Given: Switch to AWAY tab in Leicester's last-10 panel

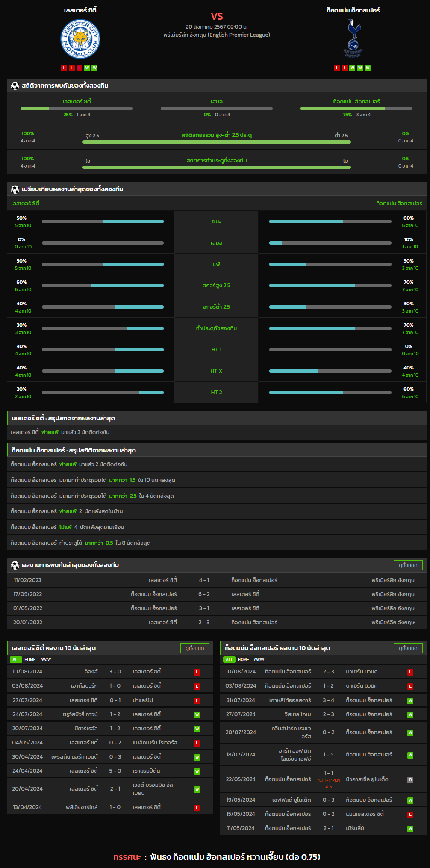Looking at the screenshot, I should click(46, 660).
